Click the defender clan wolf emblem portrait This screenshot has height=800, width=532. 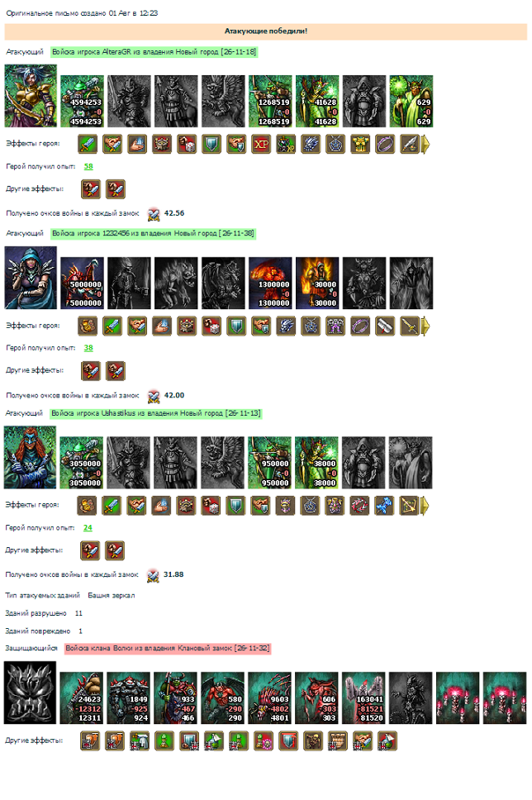30,693
